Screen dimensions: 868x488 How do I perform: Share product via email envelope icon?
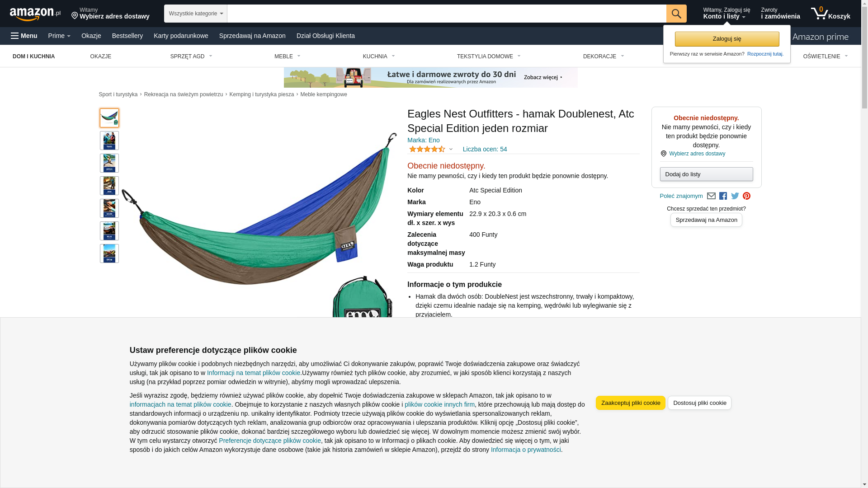click(x=711, y=196)
